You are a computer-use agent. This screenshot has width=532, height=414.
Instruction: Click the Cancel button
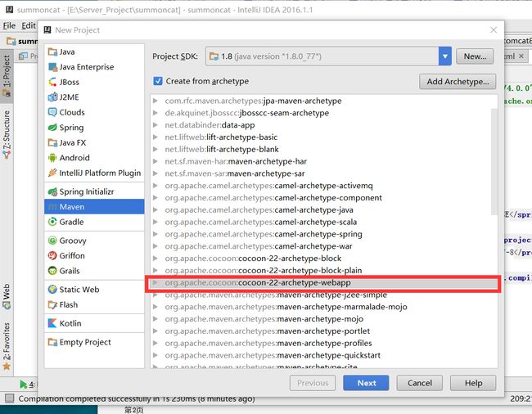coord(420,383)
